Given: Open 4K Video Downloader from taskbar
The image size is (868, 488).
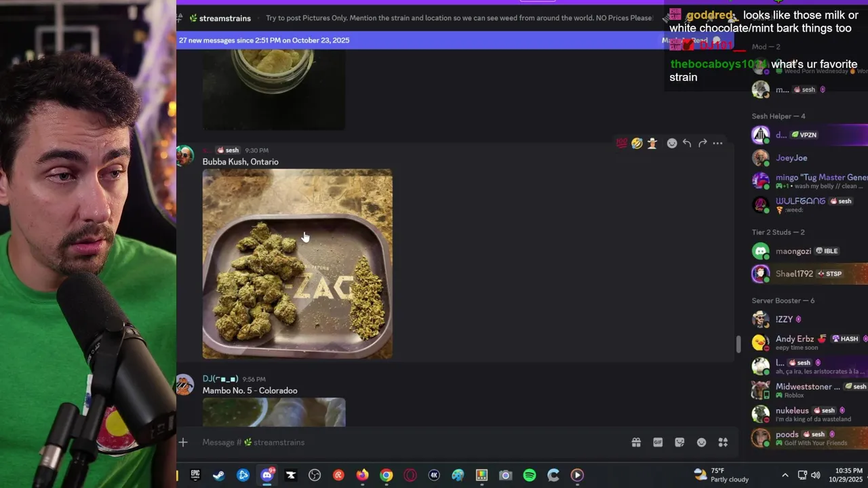Looking at the screenshot, I should click(434, 475).
